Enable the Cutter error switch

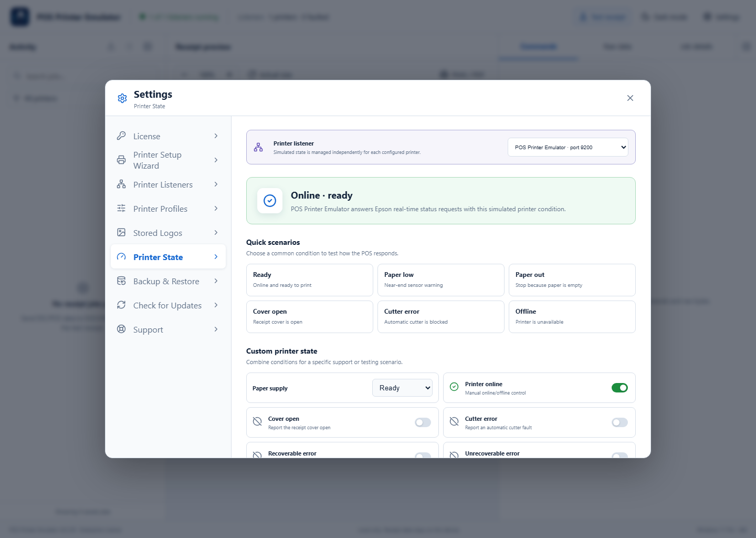point(619,422)
